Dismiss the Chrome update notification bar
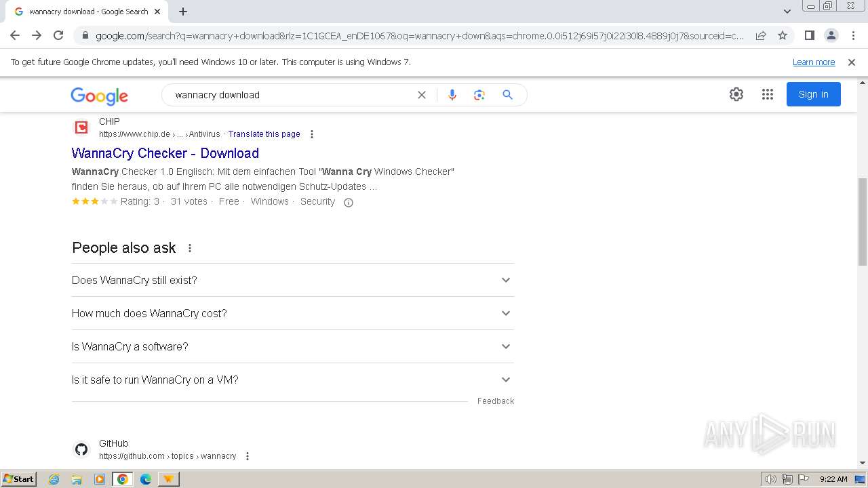 (x=852, y=62)
